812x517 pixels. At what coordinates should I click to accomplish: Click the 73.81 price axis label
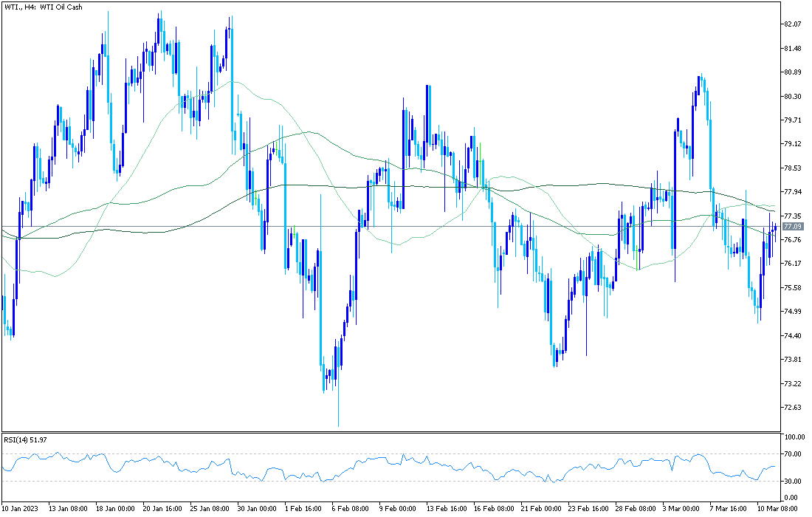pos(793,360)
